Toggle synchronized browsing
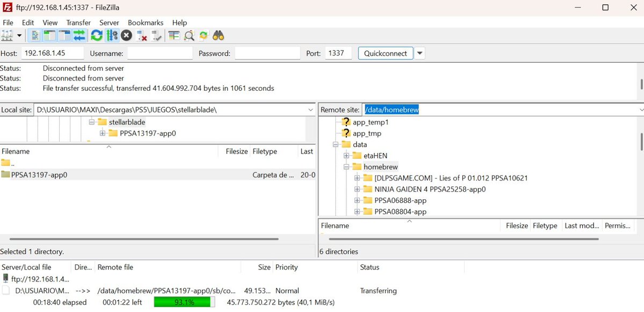This screenshot has height=312, width=644. [204, 36]
